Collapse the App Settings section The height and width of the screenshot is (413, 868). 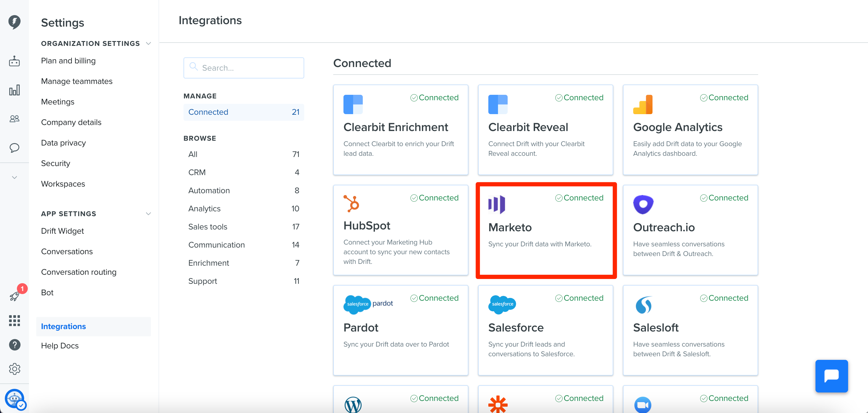pos(148,214)
